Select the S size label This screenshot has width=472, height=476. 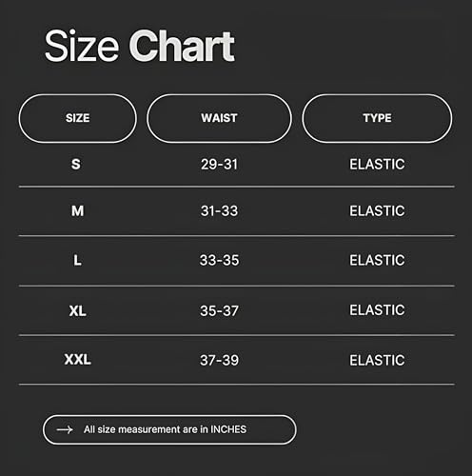(x=76, y=165)
